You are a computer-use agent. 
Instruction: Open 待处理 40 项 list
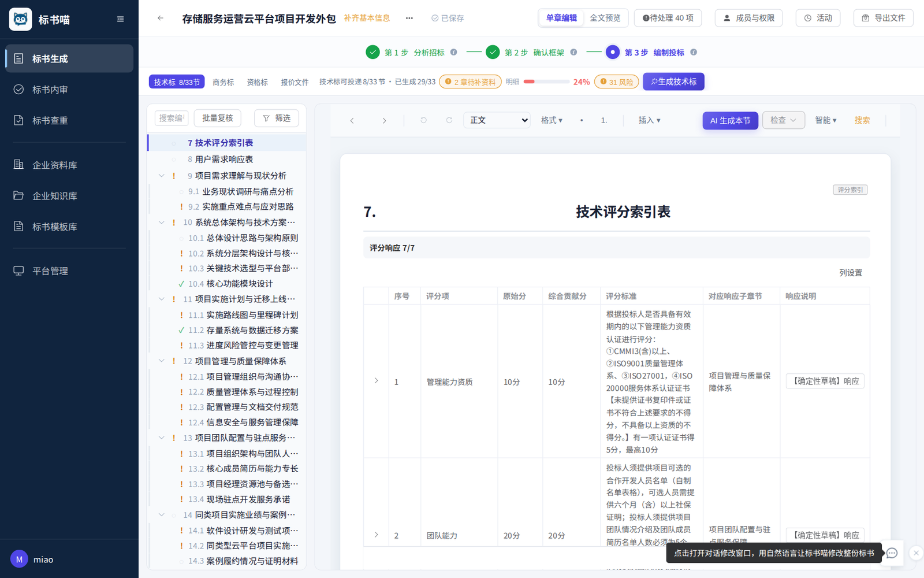(668, 18)
